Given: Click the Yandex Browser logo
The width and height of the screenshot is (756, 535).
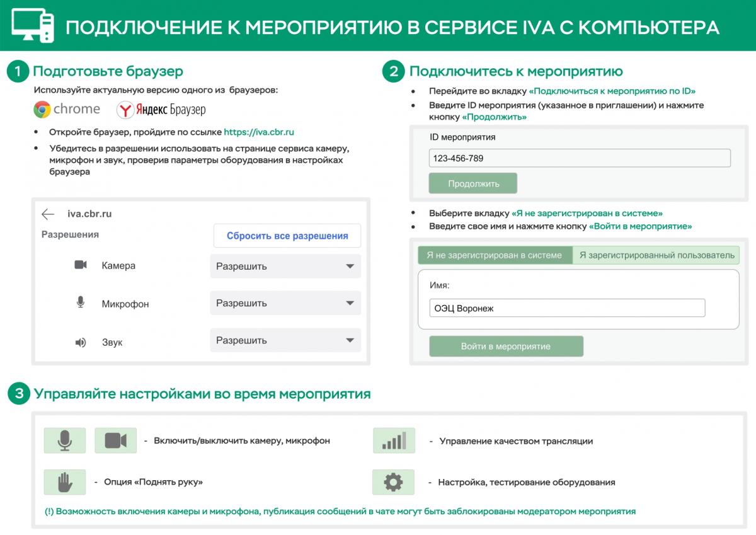Looking at the screenshot, I should [x=161, y=110].
